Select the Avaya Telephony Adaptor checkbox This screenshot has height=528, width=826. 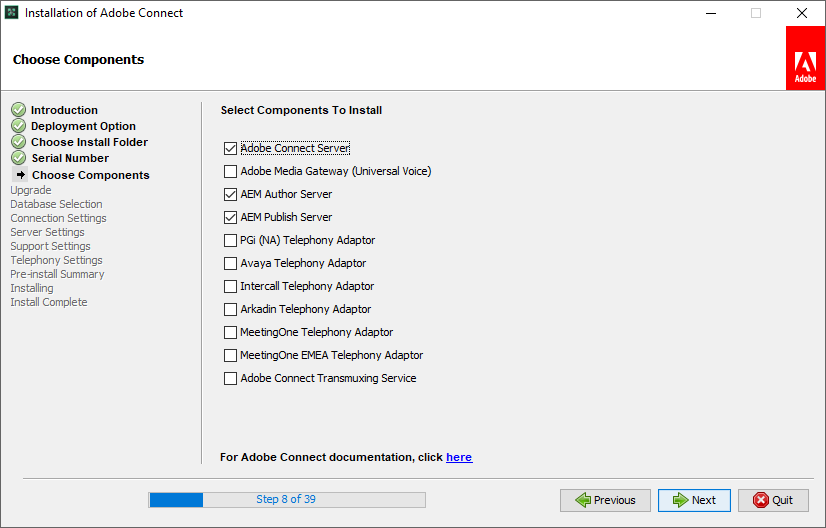click(x=230, y=263)
